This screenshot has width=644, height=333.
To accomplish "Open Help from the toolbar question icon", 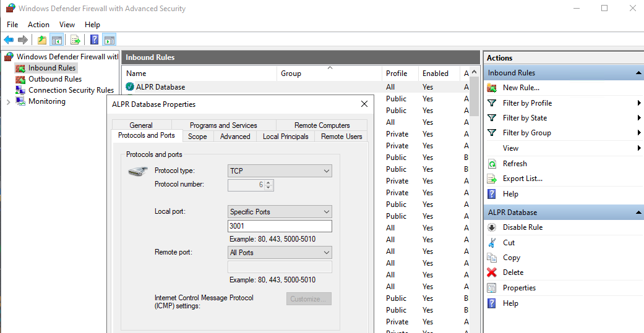I will pyautogui.click(x=95, y=40).
